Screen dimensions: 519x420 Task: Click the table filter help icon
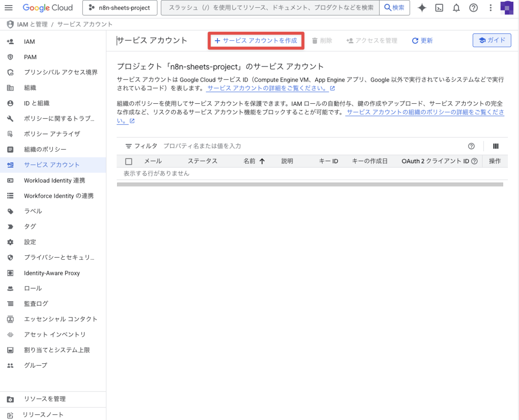471,146
